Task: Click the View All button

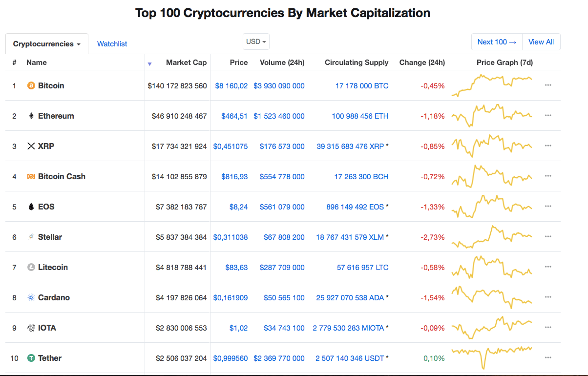Action: [x=541, y=42]
